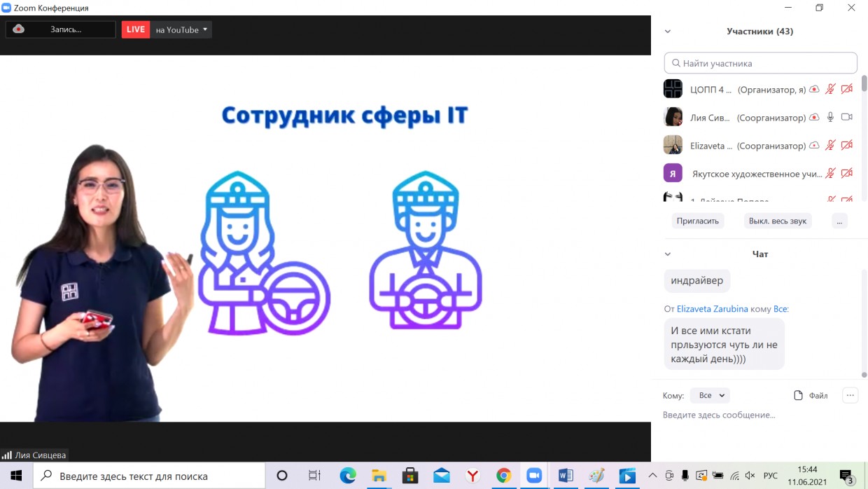
Task: Click the Yandex Browser taskbar icon
Action: pyautogui.click(x=472, y=476)
